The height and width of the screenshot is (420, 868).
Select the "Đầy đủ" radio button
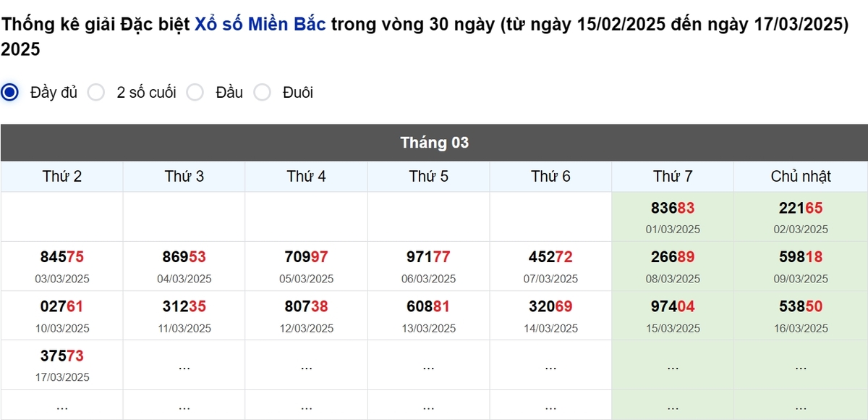pos(8,92)
